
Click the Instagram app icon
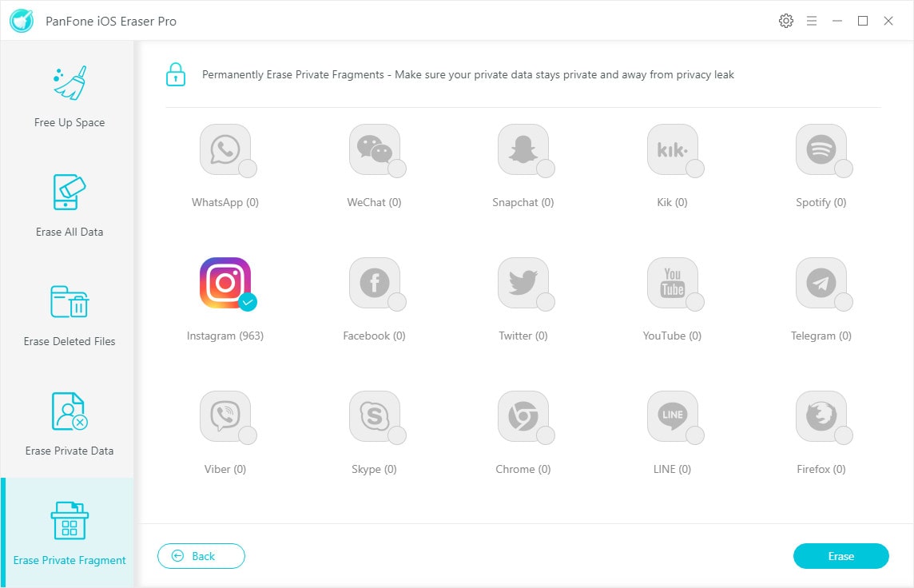(x=225, y=283)
